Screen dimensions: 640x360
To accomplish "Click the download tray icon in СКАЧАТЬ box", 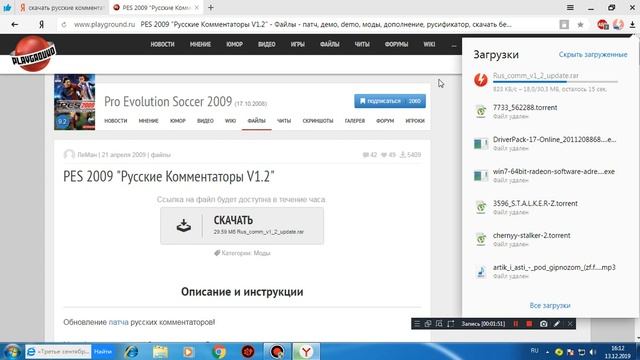I will click(x=184, y=225).
